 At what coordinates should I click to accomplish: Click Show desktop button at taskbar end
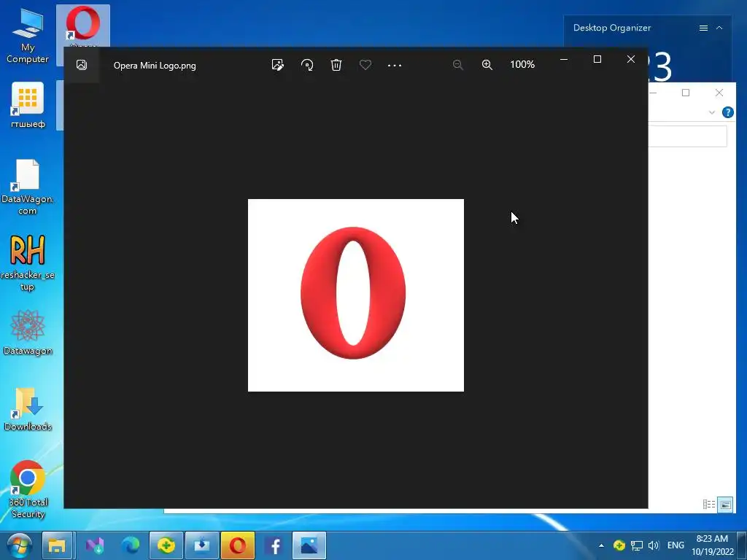pos(742,545)
